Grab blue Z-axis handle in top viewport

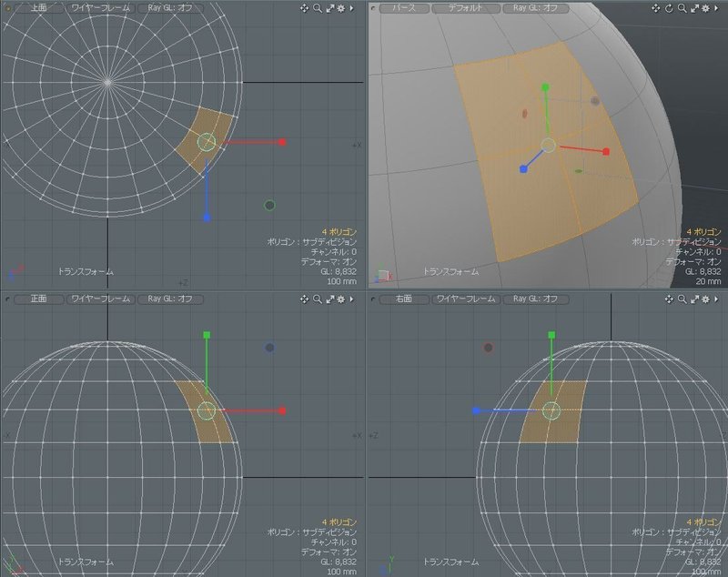tap(207, 218)
